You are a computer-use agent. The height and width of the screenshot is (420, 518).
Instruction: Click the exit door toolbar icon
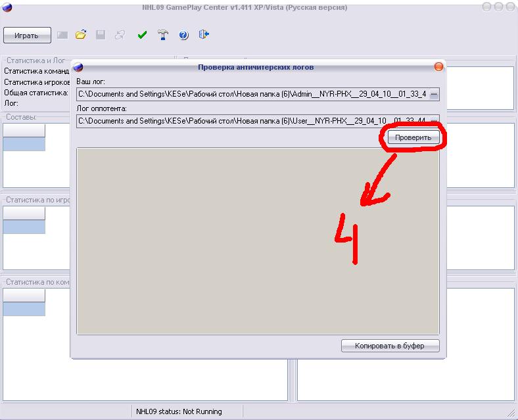(x=204, y=34)
